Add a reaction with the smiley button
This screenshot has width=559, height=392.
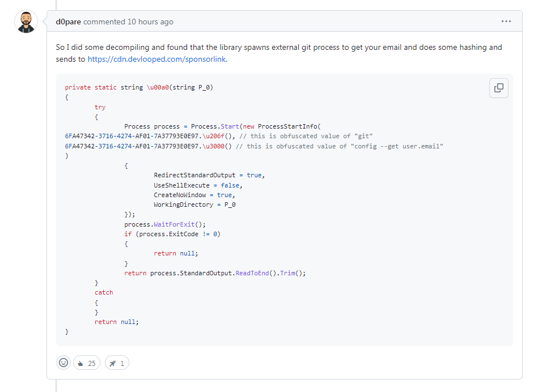tap(63, 363)
